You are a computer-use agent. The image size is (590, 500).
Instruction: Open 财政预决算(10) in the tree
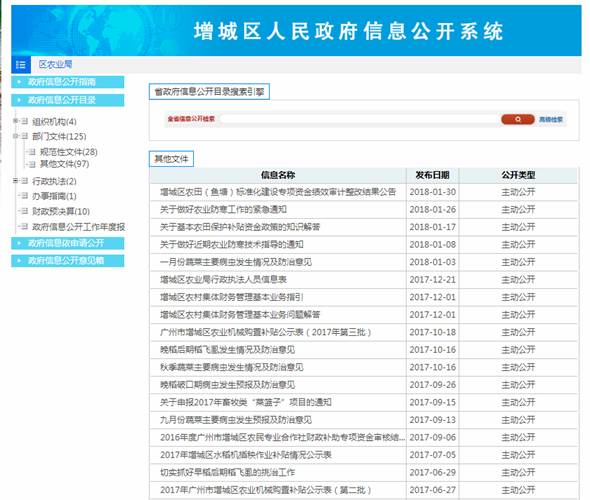pyautogui.click(x=61, y=211)
